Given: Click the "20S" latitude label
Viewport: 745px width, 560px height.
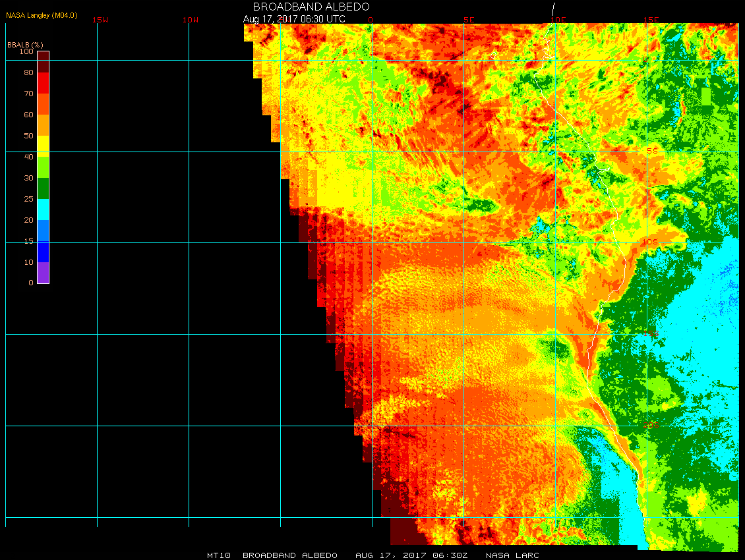Looking at the screenshot, I should pos(651,425).
